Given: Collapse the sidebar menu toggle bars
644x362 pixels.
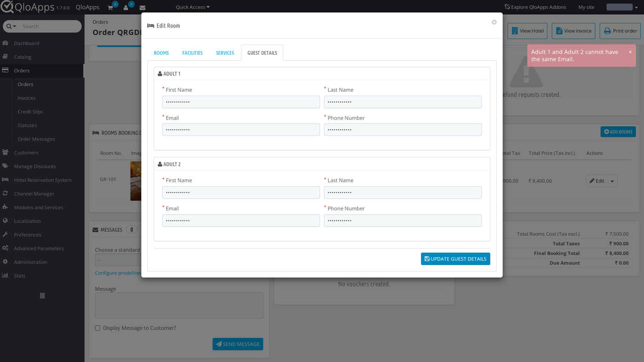Looking at the screenshot, I should coord(42,296).
